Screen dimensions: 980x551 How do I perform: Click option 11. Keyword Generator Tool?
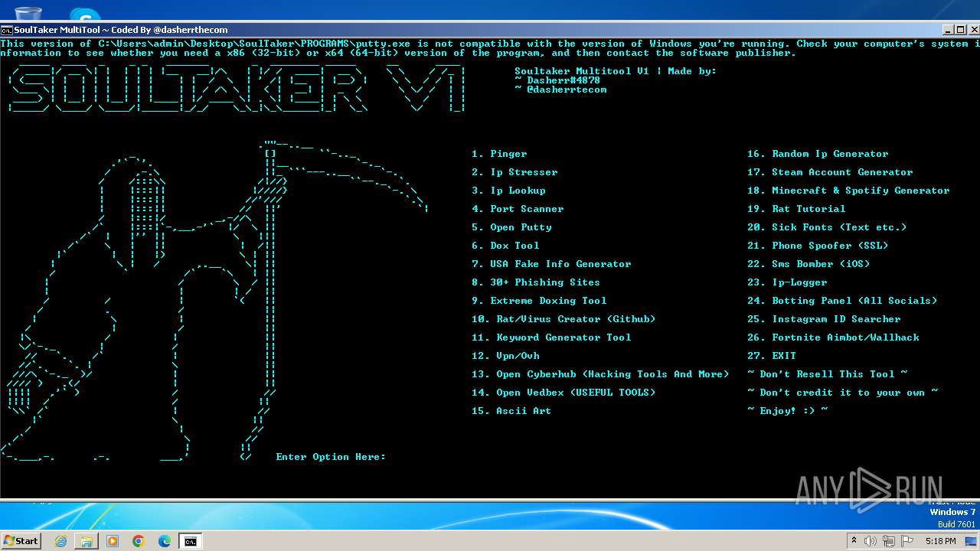point(551,337)
